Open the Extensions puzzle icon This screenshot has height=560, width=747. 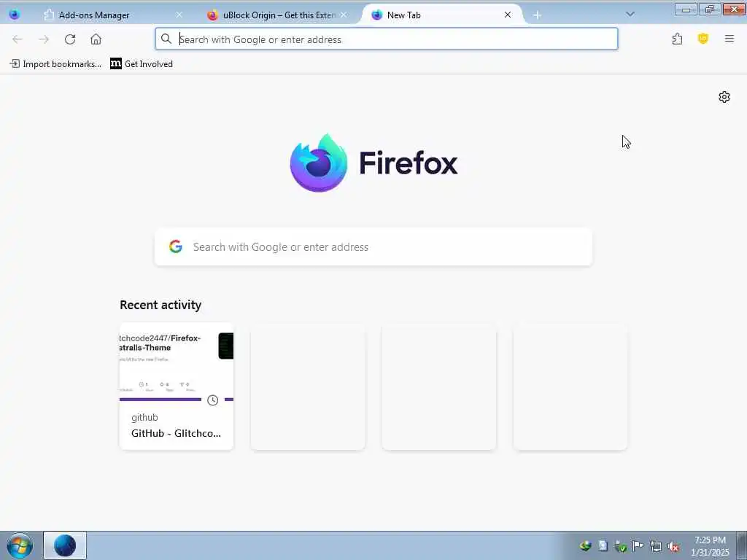[x=677, y=39]
